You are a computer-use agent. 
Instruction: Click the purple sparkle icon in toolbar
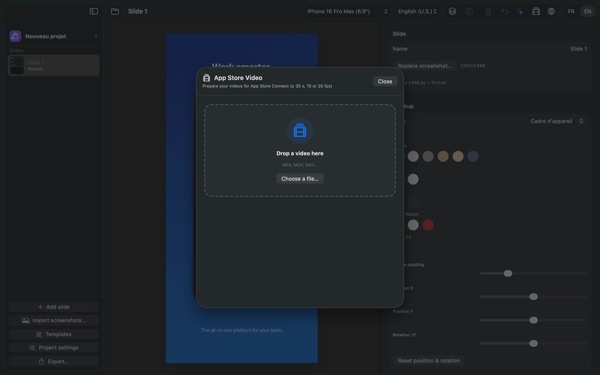520,11
